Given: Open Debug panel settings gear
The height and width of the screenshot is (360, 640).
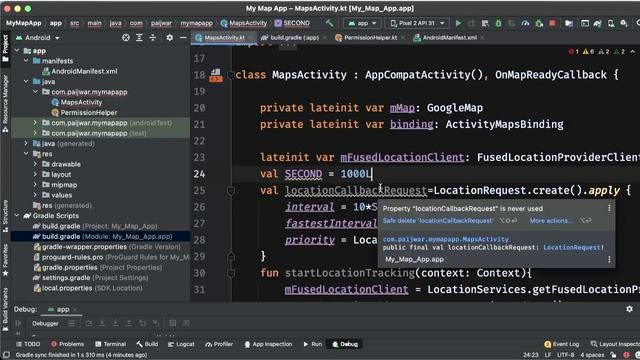Looking at the screenshot, I should click(629, 309).
